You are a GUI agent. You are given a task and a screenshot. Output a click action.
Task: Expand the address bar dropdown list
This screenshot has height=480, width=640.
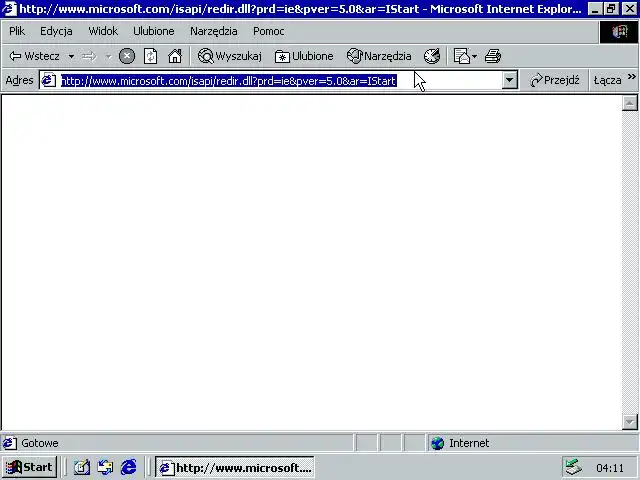[510, 80]
